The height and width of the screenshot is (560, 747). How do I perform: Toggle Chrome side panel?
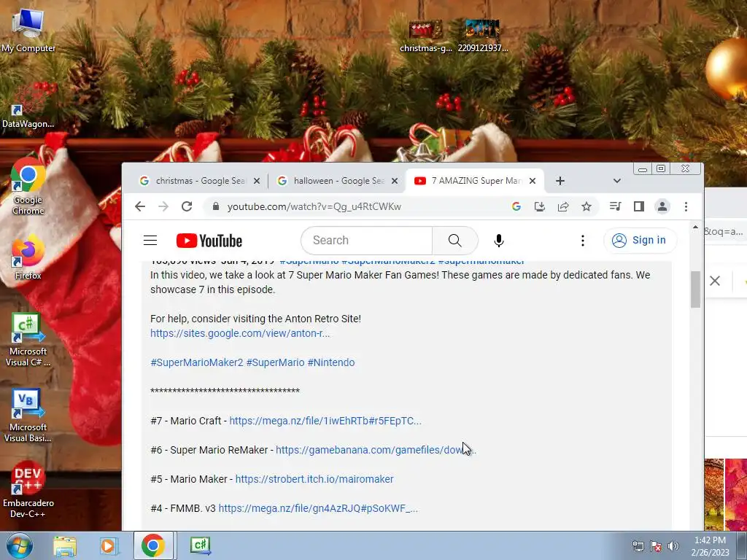click(x=639, y=206)
